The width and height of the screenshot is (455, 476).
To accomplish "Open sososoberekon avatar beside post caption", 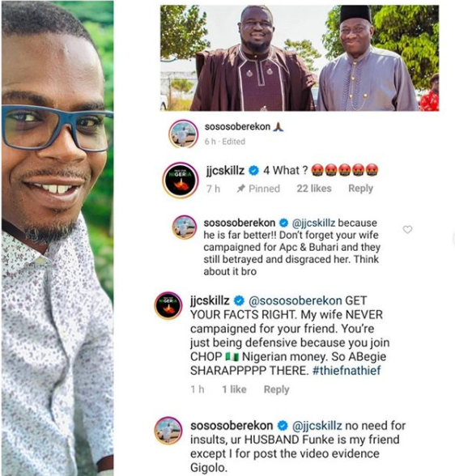I will [183, 134].
